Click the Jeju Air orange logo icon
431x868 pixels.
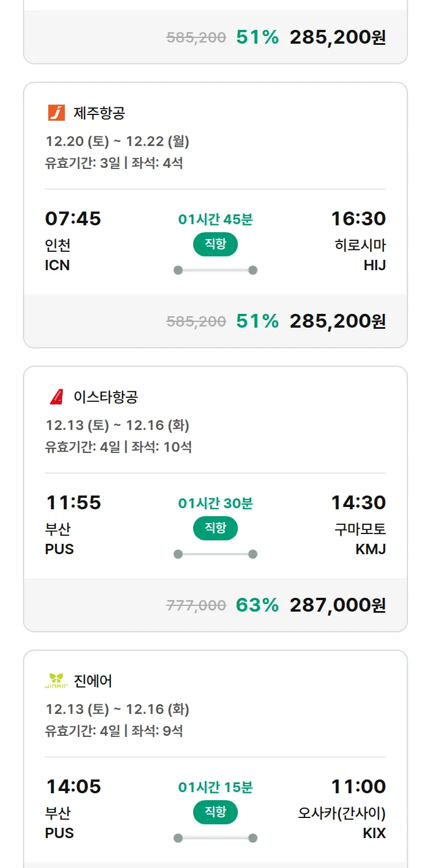tap(56, 113)
